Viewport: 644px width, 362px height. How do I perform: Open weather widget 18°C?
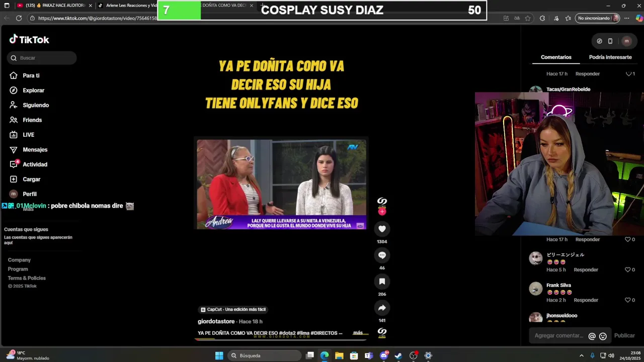pos(28,355)
